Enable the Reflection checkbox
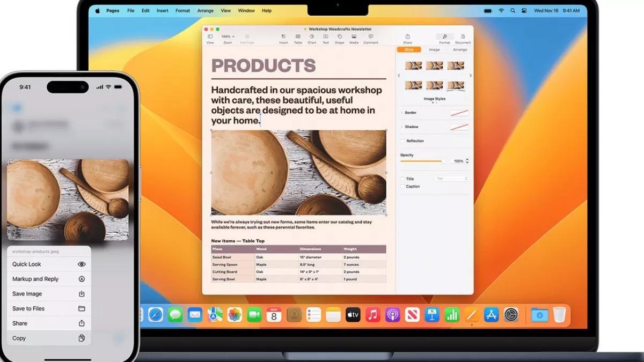The height and width of the screenshot is (362, 644). (402, 141)
